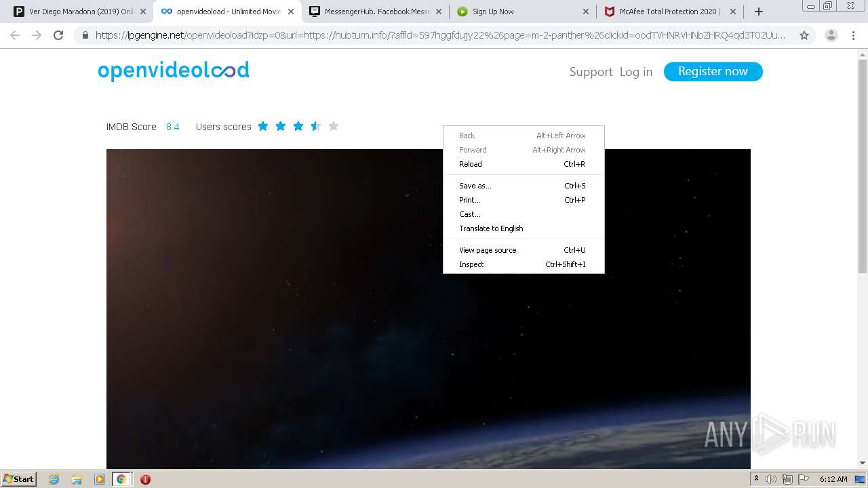
Task: Open a new tab with plus button
Action: 759,12
